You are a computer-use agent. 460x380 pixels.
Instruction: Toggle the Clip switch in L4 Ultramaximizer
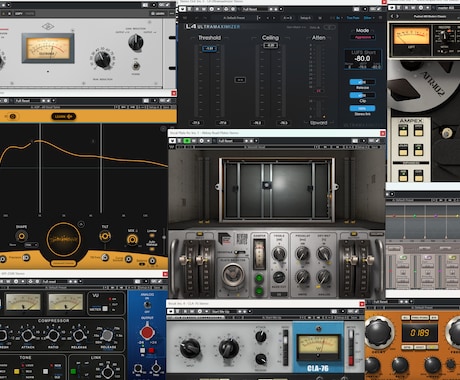[x=362, y=95]
